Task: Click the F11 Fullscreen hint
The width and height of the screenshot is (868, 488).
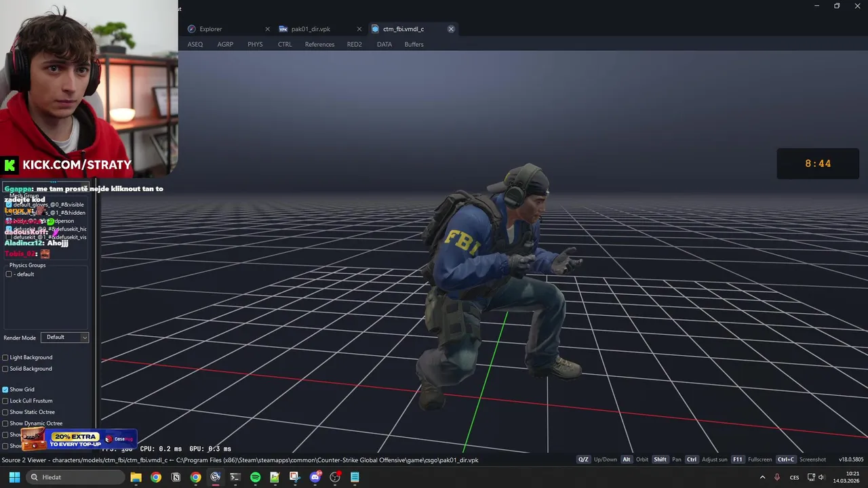Action: [x=751, y=460]
